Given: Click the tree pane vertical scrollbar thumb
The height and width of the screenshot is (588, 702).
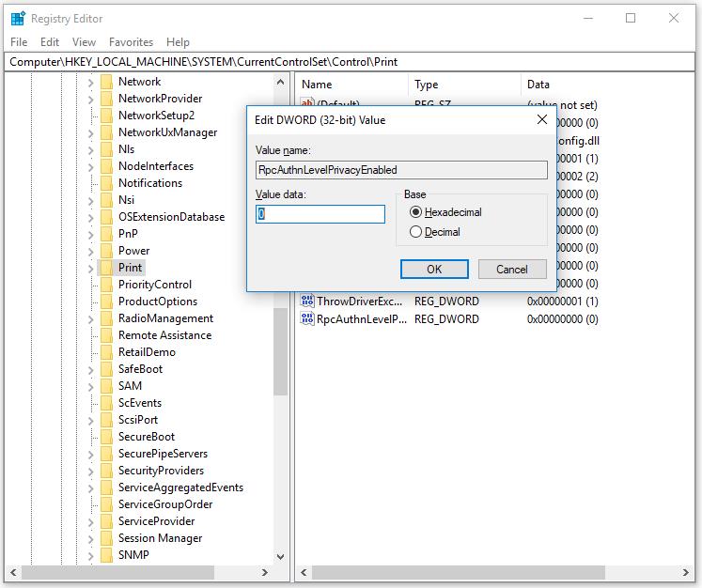Looking at the screenshot, I should coord(281,348).
